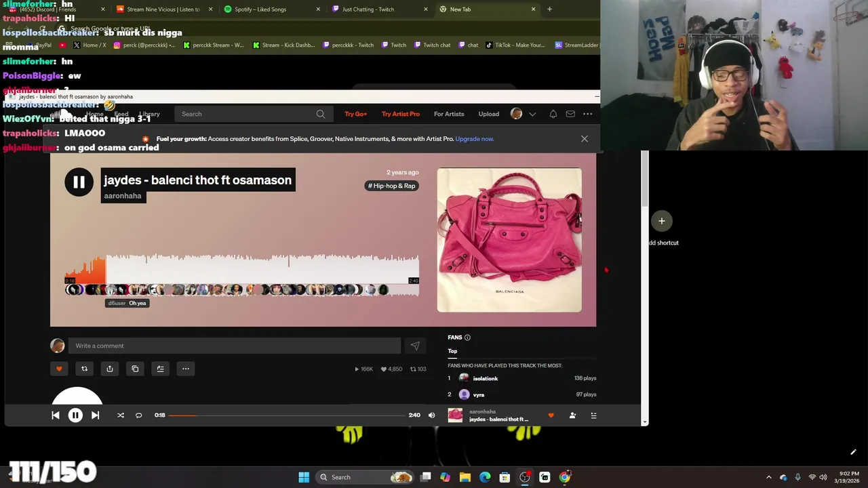Screen dimensions: 868x488
Task: Open SoundCloud notifications bell
Action: click(553, 114)
